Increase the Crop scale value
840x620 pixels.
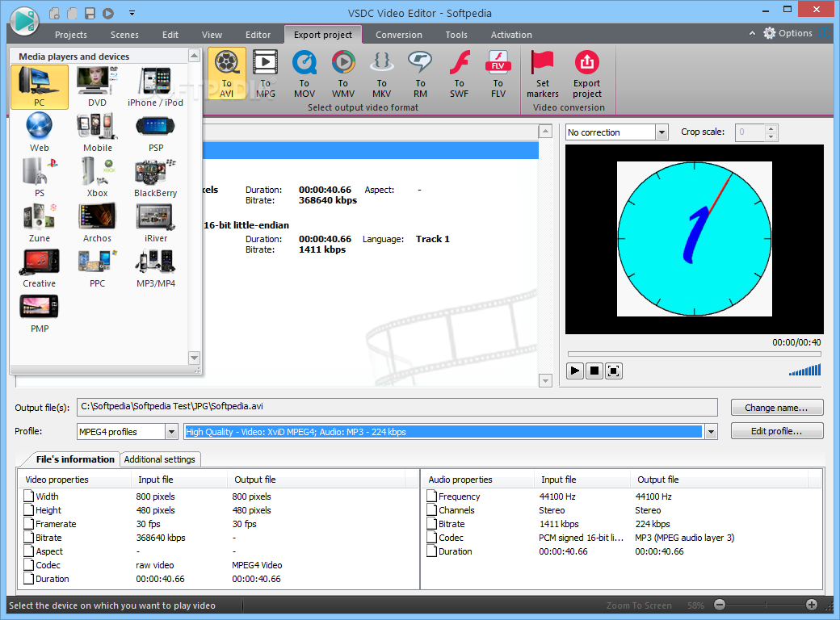pos(771,128)
